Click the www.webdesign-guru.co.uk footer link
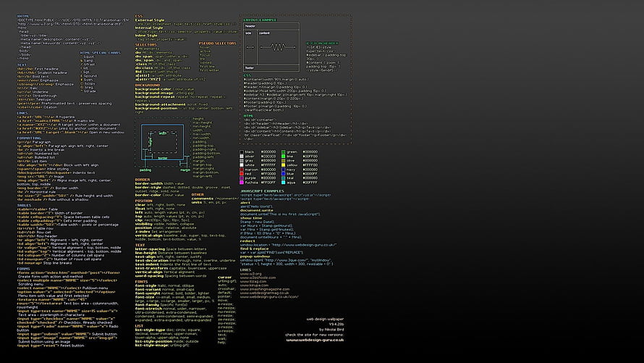644x363 pixels. coord(315,340)
